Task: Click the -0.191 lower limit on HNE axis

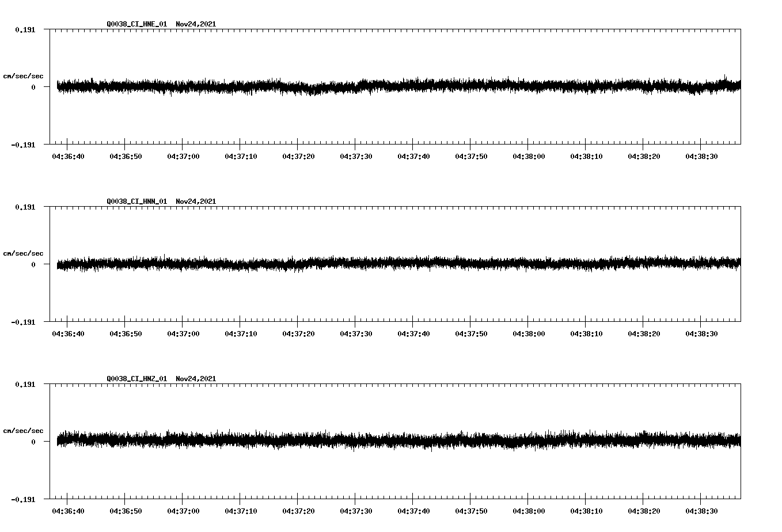Action: 23,145
